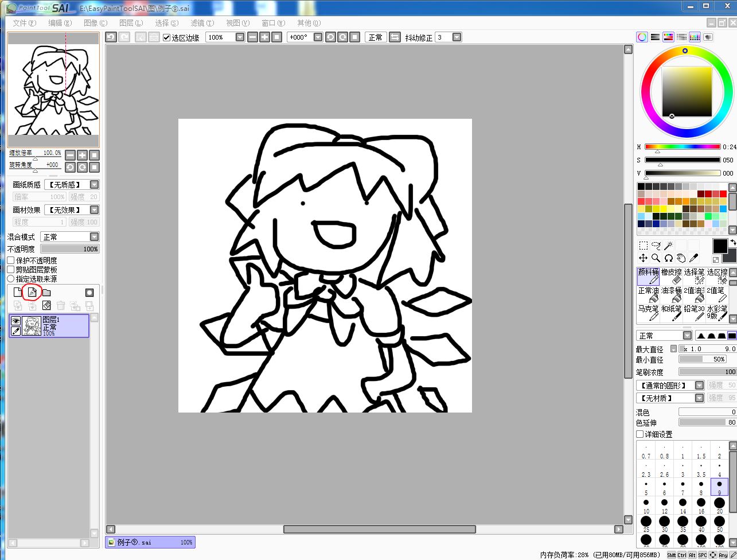
Task: Select the Magic Wand tool
Action: (668, 246)
